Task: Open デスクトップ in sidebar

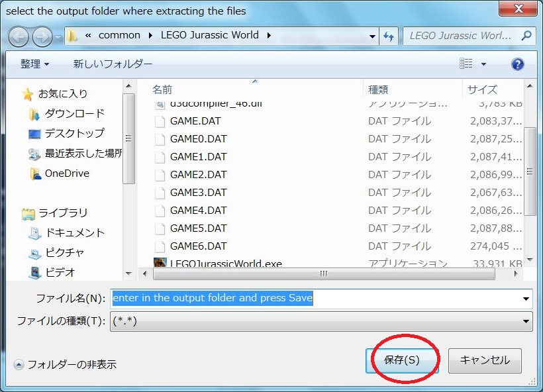Action: 74,133
